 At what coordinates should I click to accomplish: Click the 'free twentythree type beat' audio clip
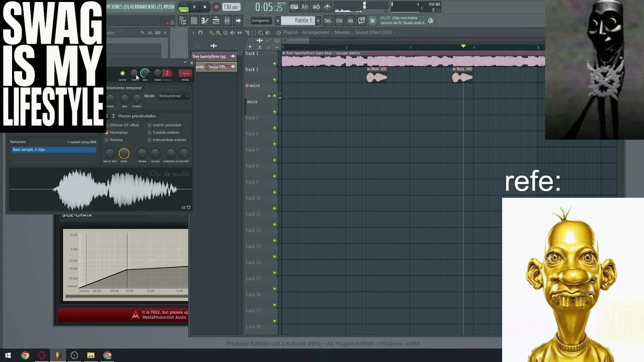[x=413, y=59]
